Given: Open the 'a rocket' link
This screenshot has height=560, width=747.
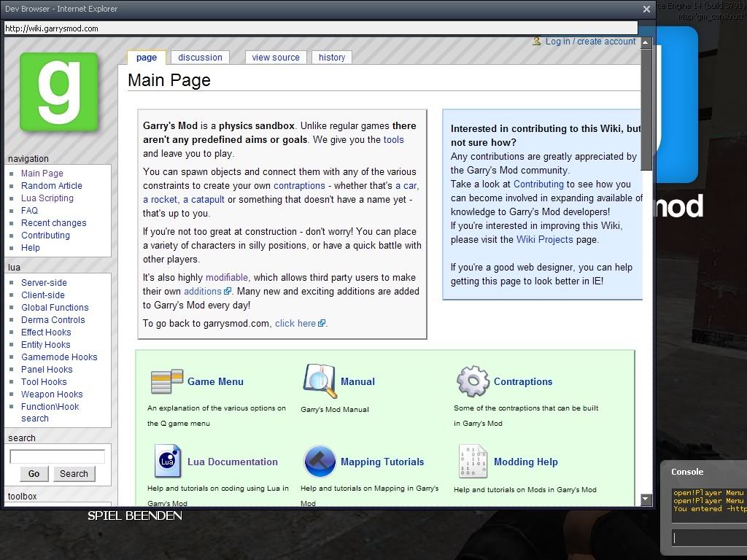Looking at the screenshot, I should click(x=160, y=199).
